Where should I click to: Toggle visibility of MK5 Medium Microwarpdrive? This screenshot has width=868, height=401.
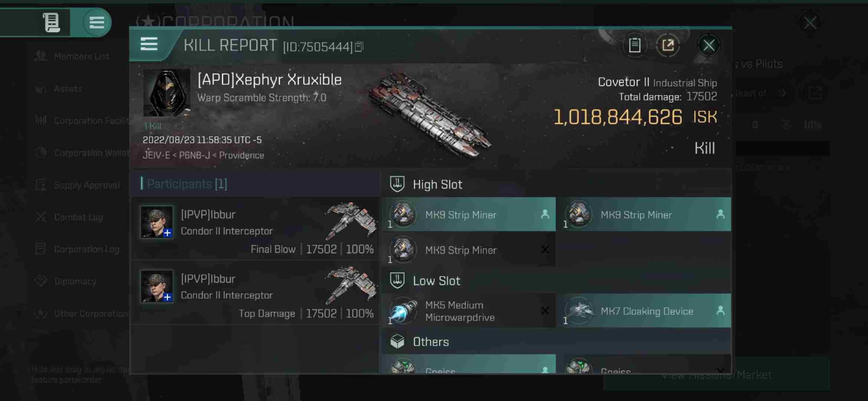545,311
